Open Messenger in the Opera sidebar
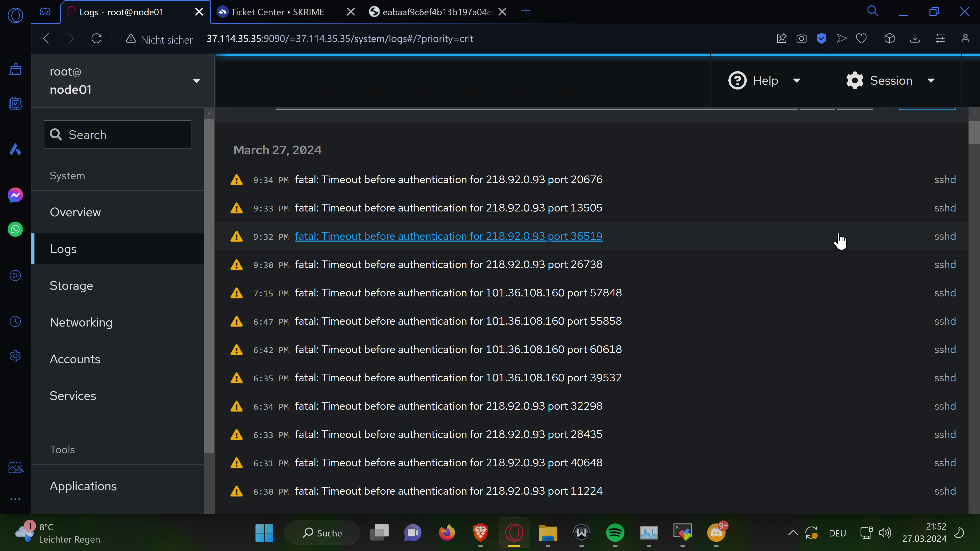 click(x=15, y=195)
